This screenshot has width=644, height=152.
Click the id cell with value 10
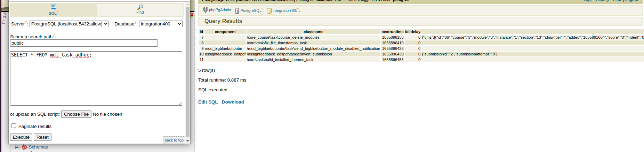[x=201, y=54]
